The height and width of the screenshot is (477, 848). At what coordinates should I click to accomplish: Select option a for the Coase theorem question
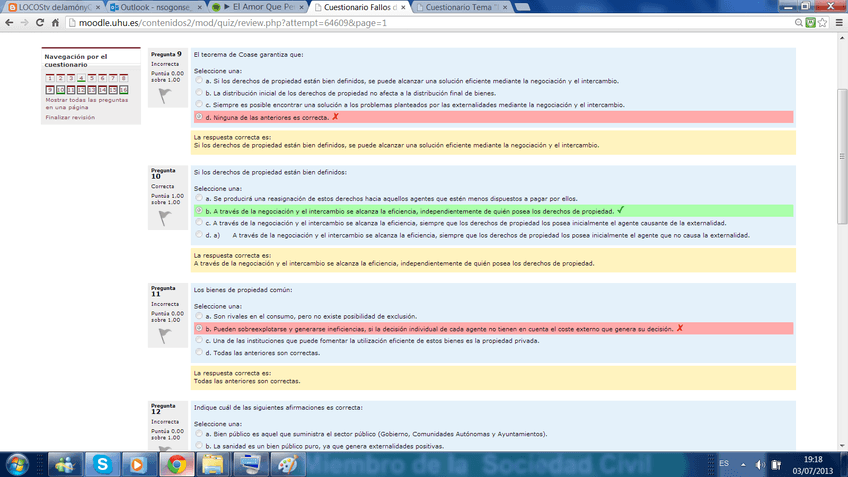(x=198, y=81)
